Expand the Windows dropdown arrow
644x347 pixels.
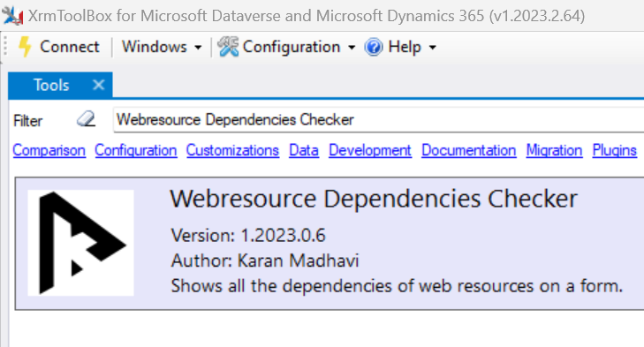point(198,48)
